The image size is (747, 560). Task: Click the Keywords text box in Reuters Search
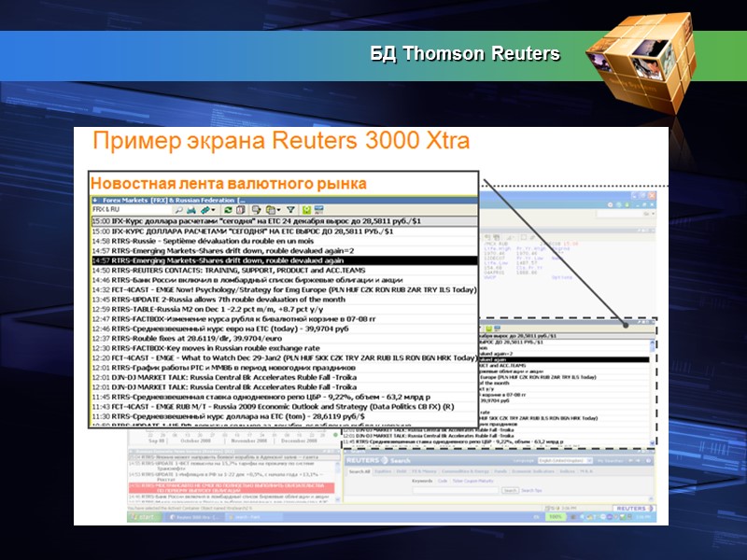click(x=456, y=491)
